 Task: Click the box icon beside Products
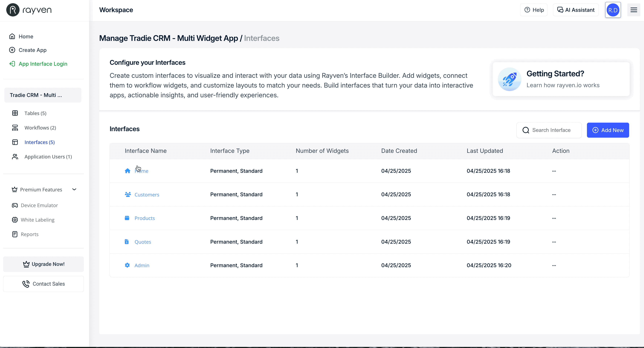(x=127, y=218)
